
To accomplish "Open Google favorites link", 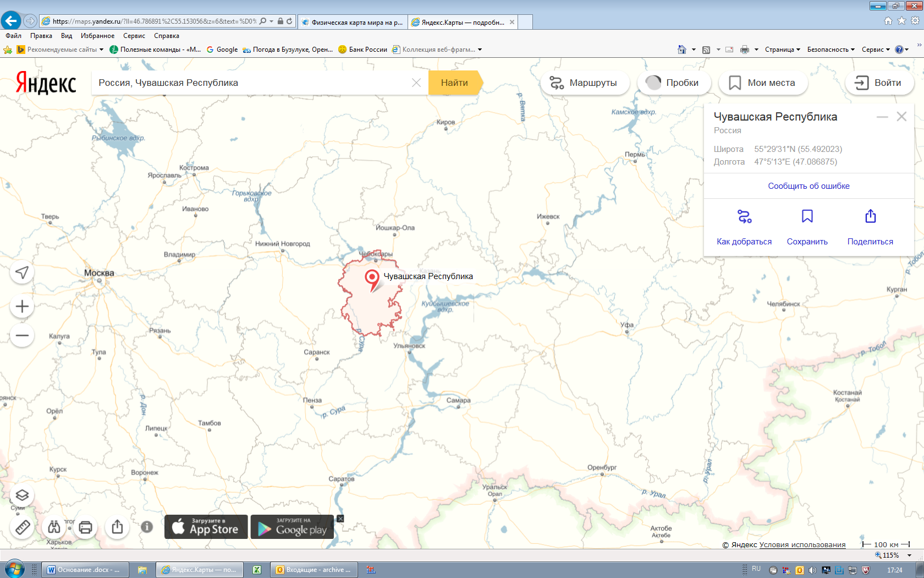I will pyautogui.click(x=222, y=50).
